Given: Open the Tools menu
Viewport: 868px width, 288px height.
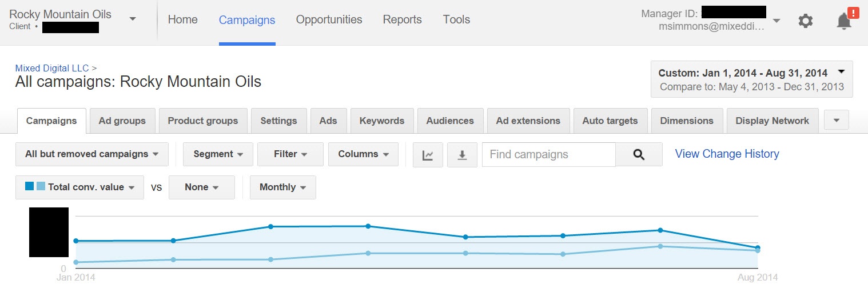Looking at the screenshot, I should tap(456, 19).
